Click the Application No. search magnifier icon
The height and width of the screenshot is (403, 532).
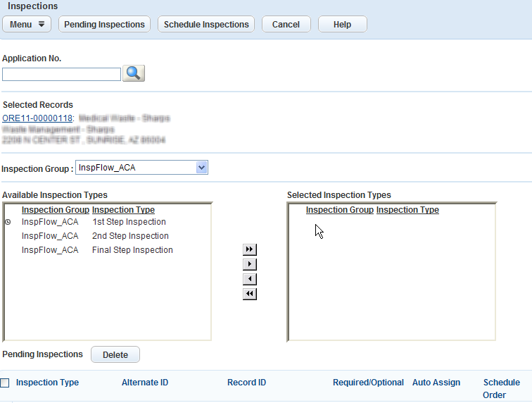[134, 73]
